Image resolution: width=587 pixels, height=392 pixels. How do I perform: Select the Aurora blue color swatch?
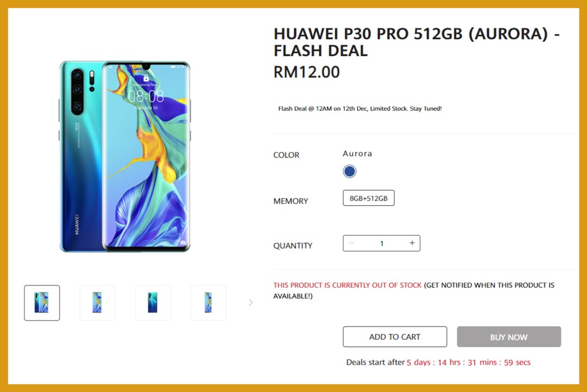point(349,171)
